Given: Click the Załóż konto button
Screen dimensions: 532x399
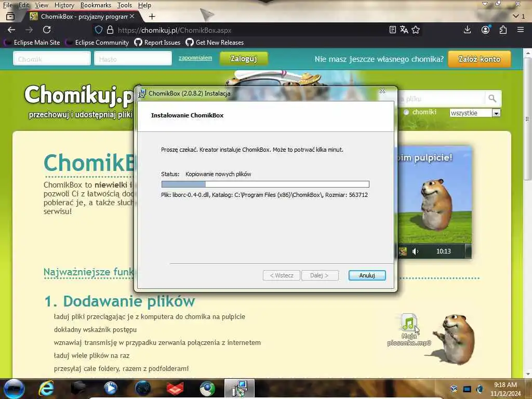Looking at the screenshot, I should click(480, 59).
